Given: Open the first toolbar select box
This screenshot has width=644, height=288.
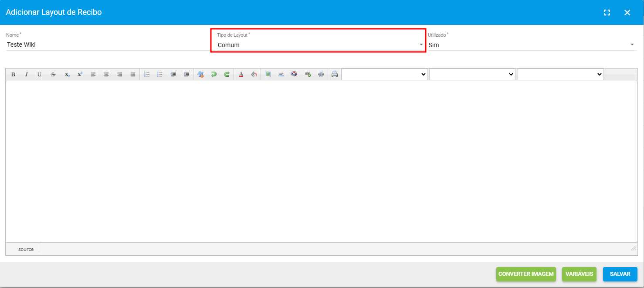Looking at the screenshot, I should point(385,75).
